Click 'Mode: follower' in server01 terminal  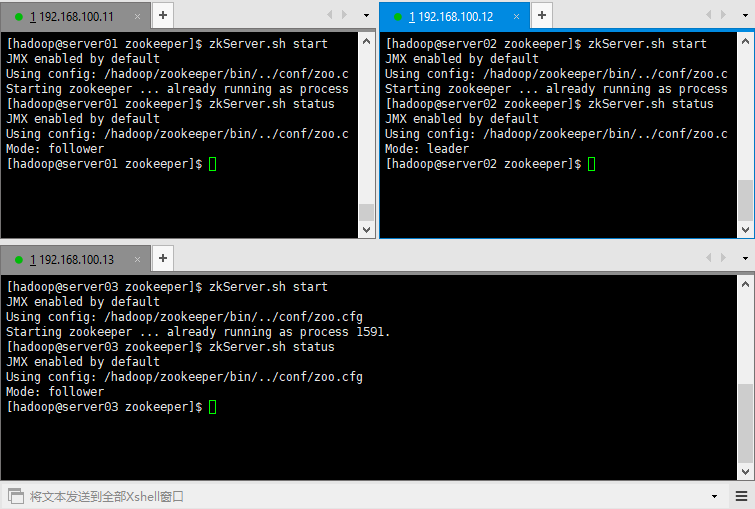click(55, 149)
